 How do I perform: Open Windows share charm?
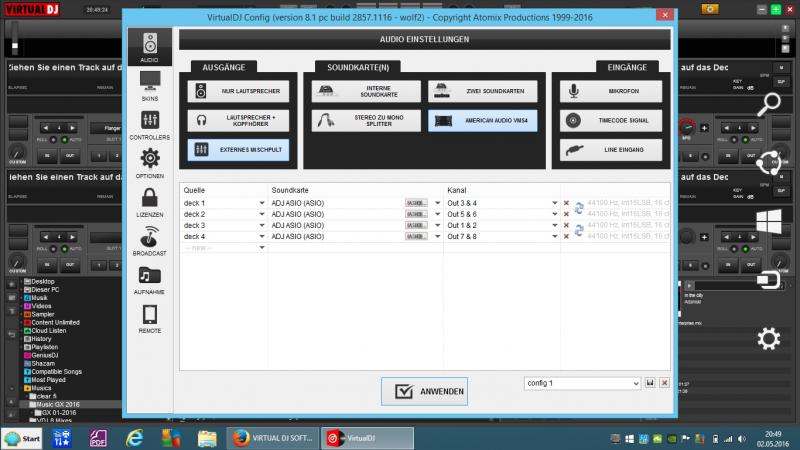(768, 163)
